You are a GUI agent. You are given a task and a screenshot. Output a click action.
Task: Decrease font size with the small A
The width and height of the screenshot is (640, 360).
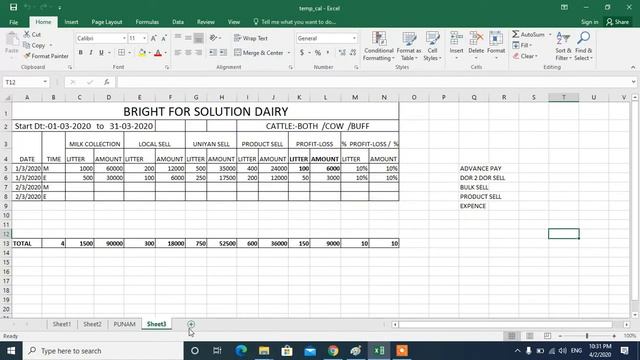(164, 38)
